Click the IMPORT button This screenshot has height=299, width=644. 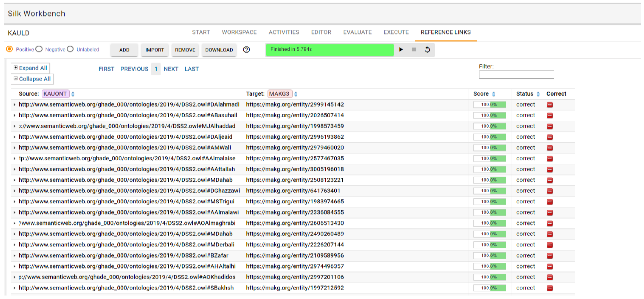pos(154,50)
